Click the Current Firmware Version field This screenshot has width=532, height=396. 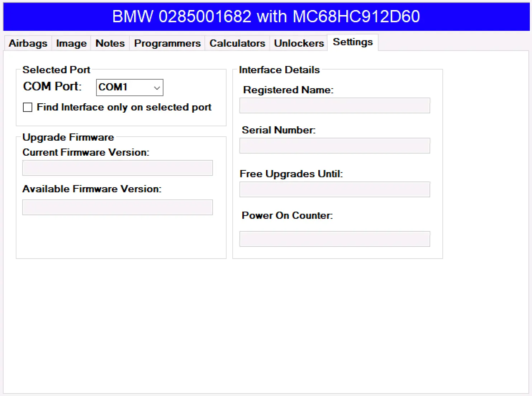coord(118,168)
